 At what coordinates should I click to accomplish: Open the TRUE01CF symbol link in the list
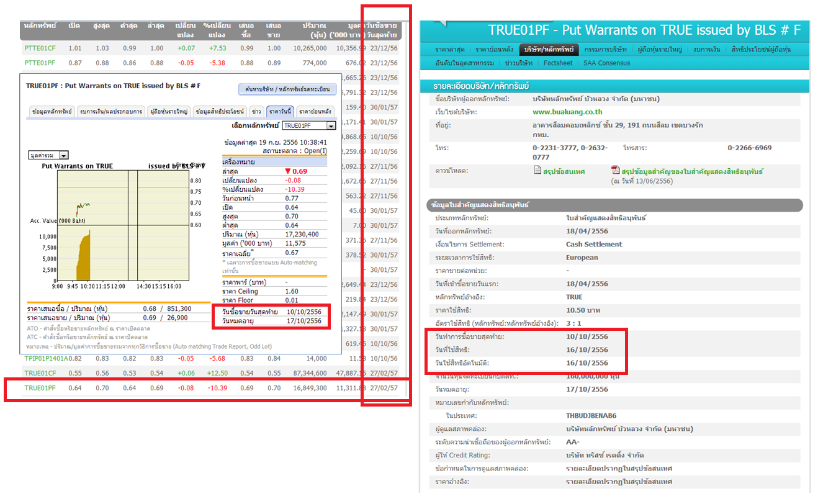pyautogui.click(x=40, y=373)
